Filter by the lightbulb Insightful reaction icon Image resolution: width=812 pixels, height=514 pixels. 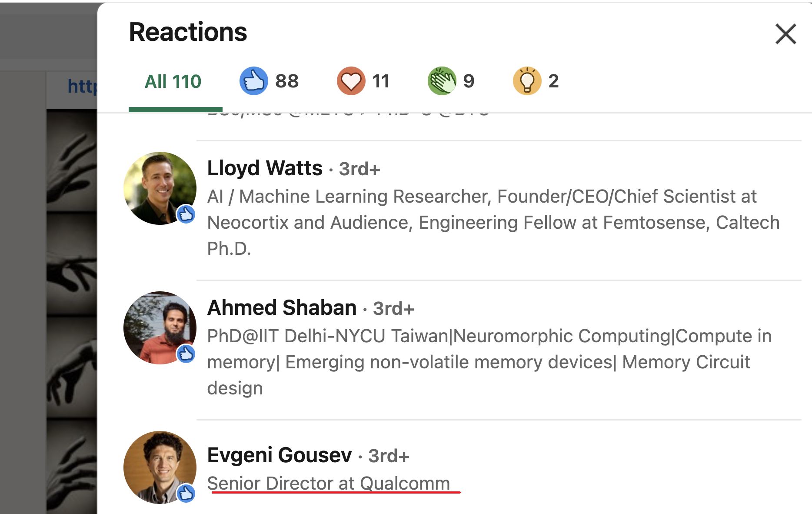(527, 81)
